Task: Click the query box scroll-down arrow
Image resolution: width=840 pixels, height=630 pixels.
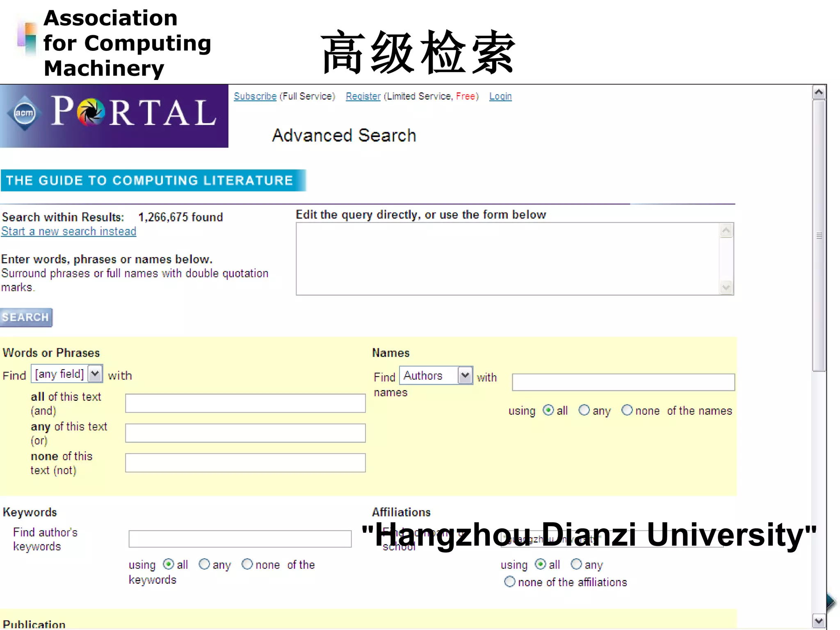Action: (726, 287)
